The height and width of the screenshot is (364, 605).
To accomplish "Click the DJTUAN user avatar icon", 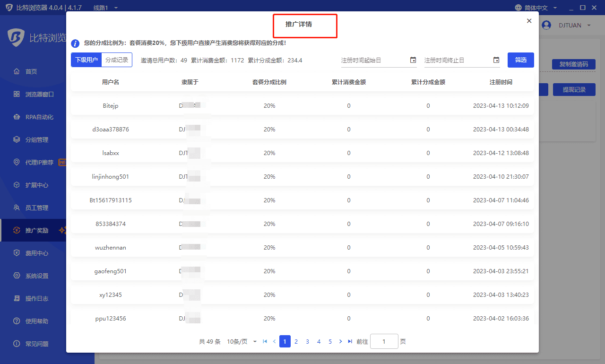I will [x=547, y=25].
